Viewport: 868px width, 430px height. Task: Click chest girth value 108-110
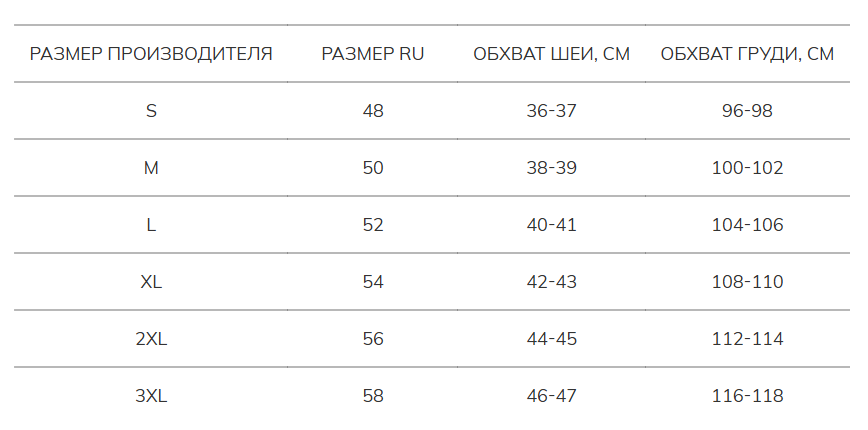click(747, 282)
